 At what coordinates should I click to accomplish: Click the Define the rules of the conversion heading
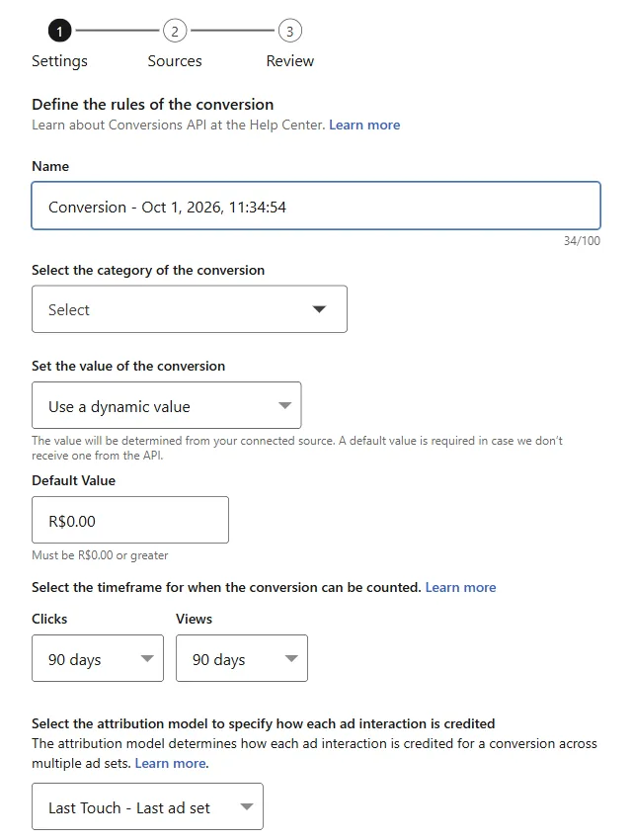click(152, 105)
